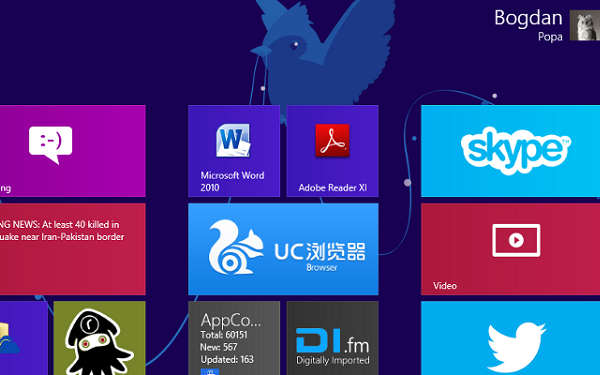Launch Microsoft Word 2010 tile
Image resolution: width=600 pixels, height=375 pixels.
234,151
